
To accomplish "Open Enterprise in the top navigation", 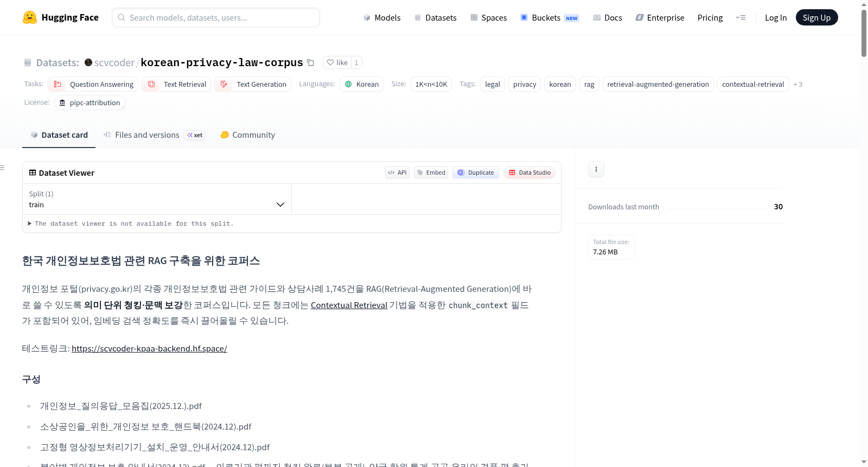I will point(660,18).
